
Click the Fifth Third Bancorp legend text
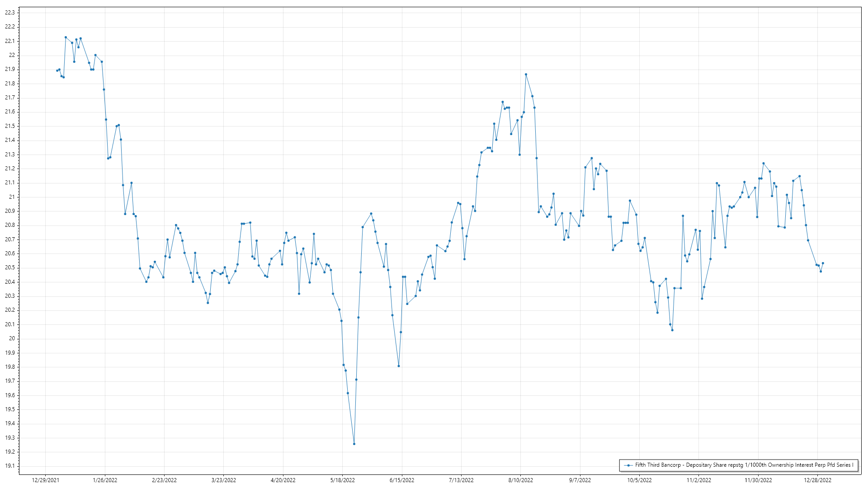[744, 465]
